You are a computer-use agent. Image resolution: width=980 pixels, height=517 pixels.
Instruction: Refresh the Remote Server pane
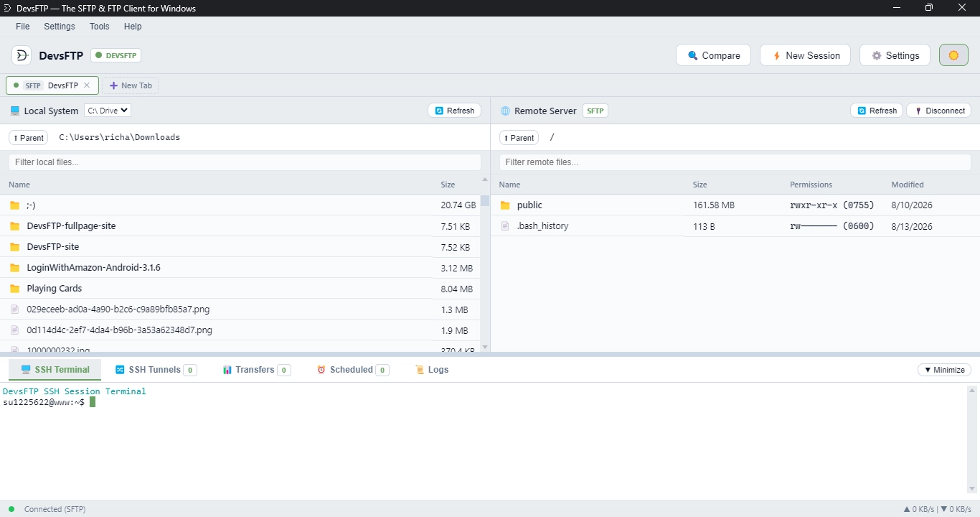tap(877, 111)
